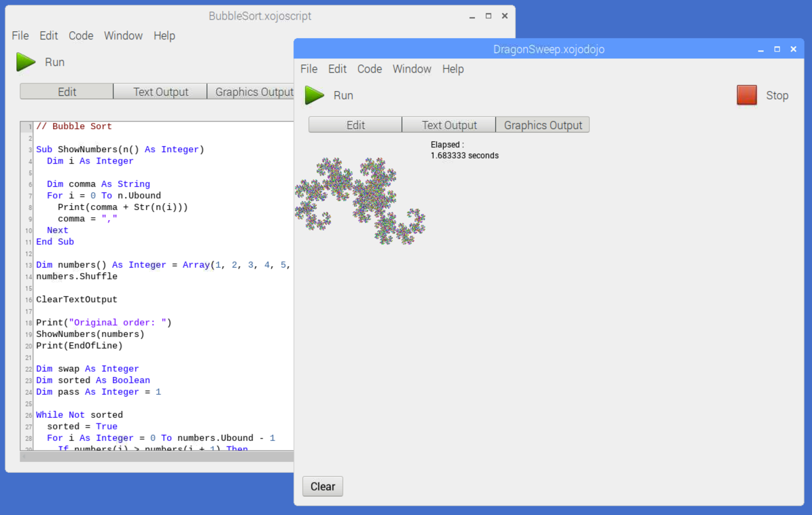This screenshot has height=515, width=812.
Task: Switch to Text Output tab in DragonSweep
Action: [449, 125]
